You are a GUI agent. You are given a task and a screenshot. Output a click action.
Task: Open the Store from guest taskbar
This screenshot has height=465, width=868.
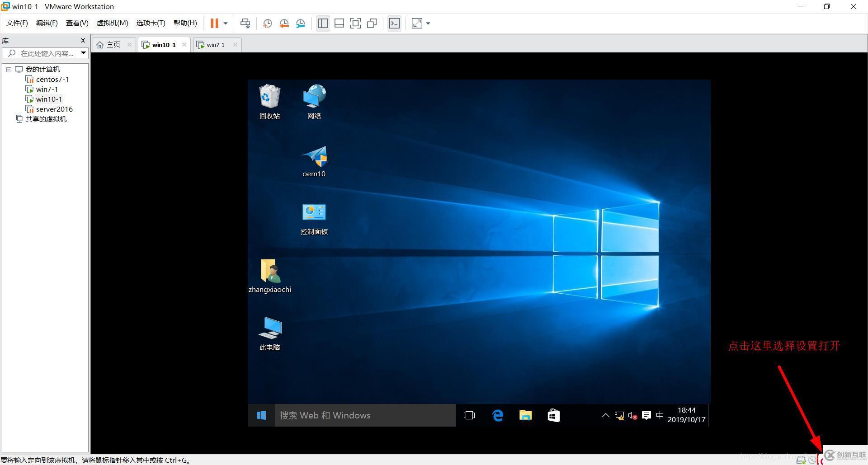click(x=553, y=415)
